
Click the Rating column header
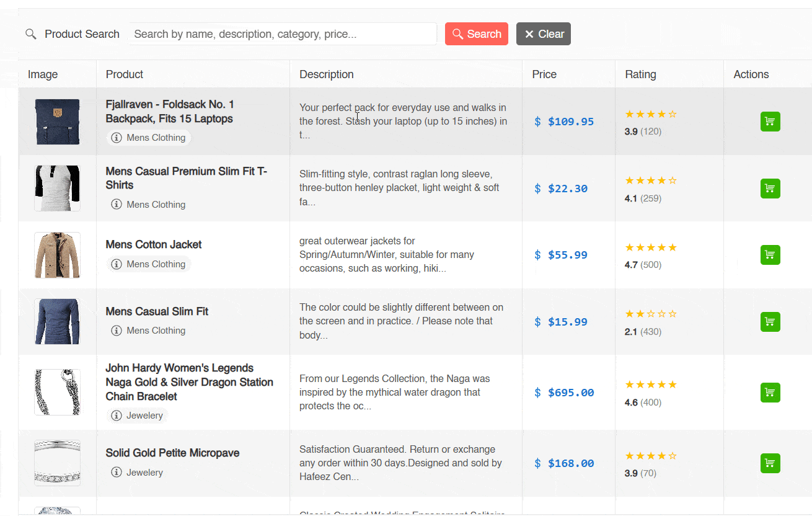point(640,74)
